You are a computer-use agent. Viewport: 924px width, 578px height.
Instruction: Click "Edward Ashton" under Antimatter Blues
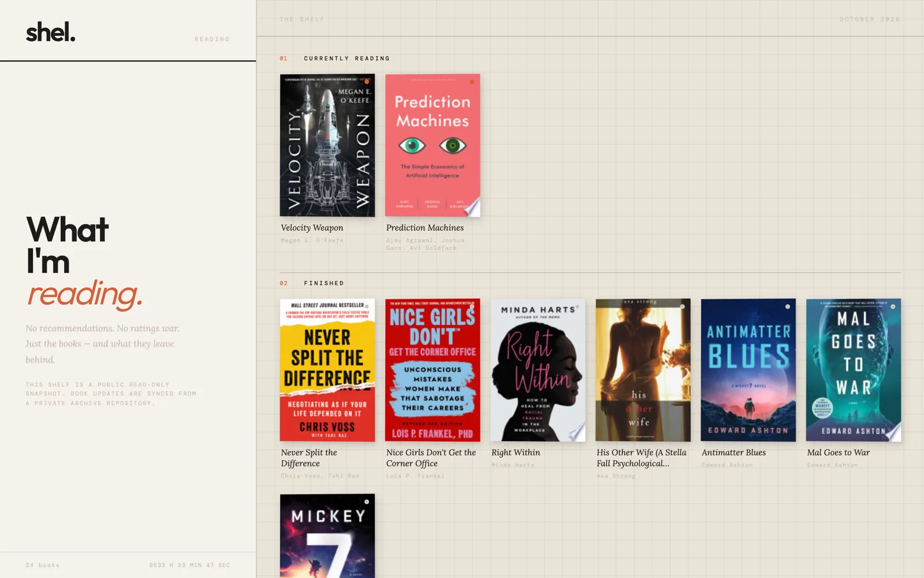pyautogui.click(x=727, y=465)
